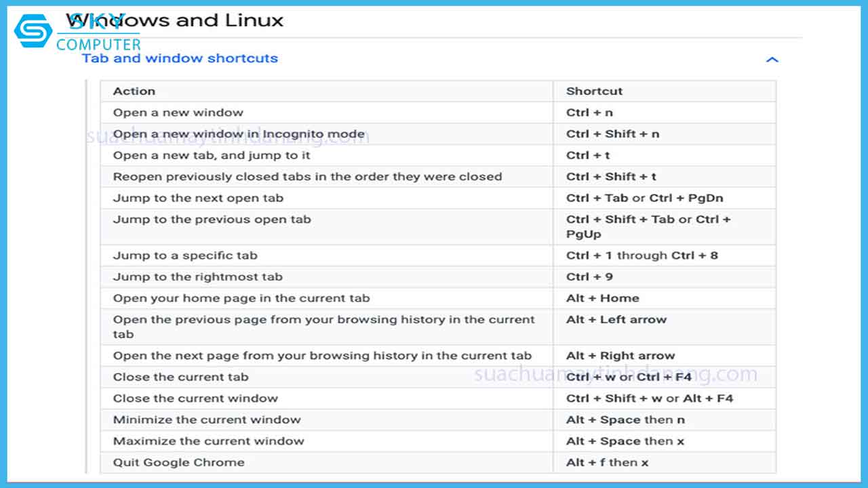Image resolution: width=868 pixels, height=488 pixels.
Task: Collapse section with the chevron arrow icon
Action: 772,60
